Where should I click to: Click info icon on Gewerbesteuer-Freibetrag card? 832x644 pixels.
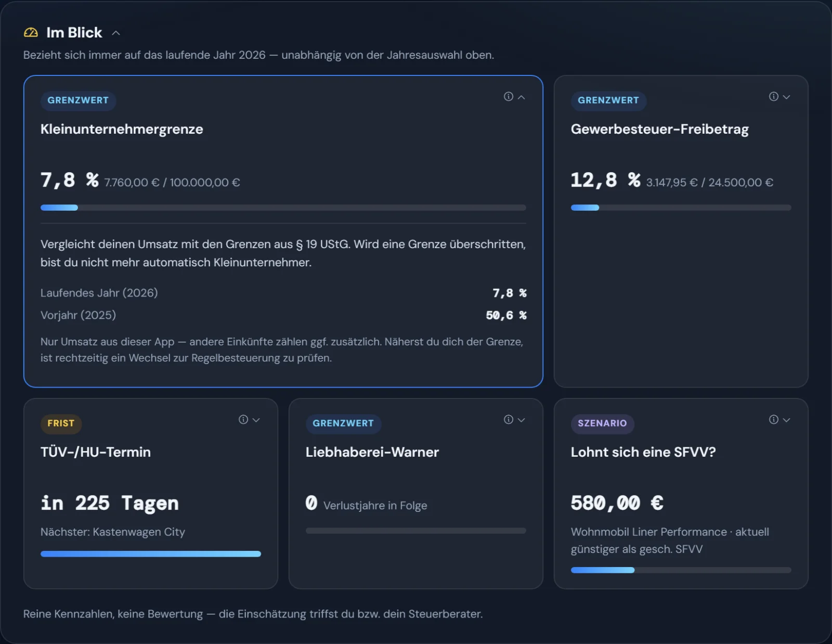(x=774, y=97)
